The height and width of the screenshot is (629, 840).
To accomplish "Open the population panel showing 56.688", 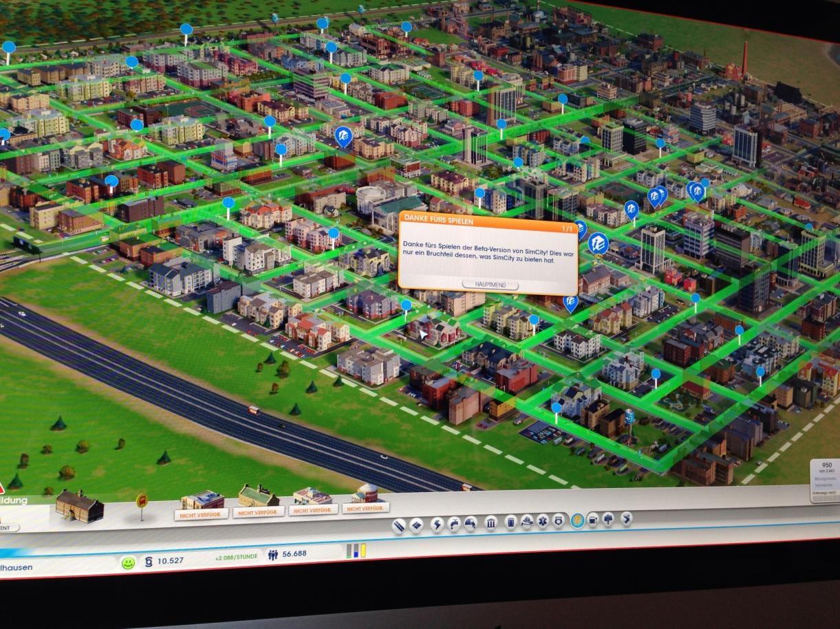I will [x=288, y=554].
